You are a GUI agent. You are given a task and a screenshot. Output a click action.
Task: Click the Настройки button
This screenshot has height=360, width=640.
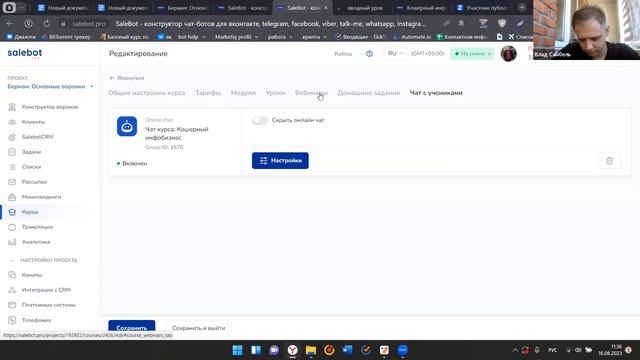point(280,161)
